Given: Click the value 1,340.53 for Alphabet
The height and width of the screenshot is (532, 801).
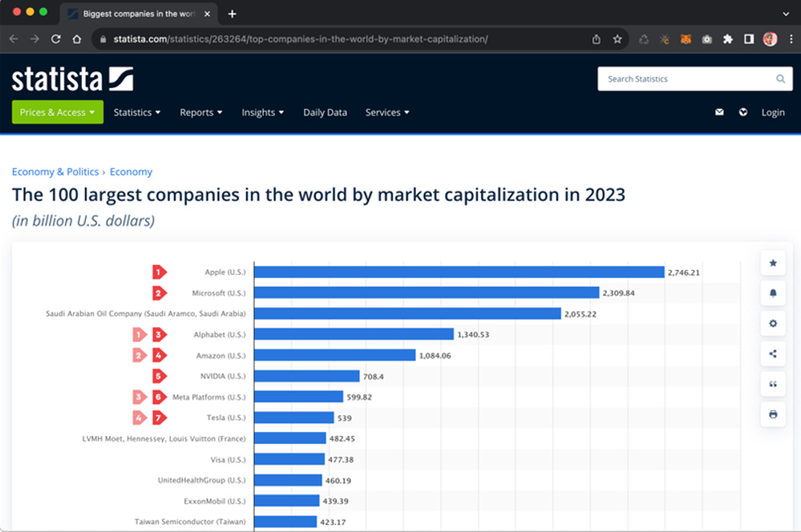Looking at the screenshot, I should pos(473,335).
